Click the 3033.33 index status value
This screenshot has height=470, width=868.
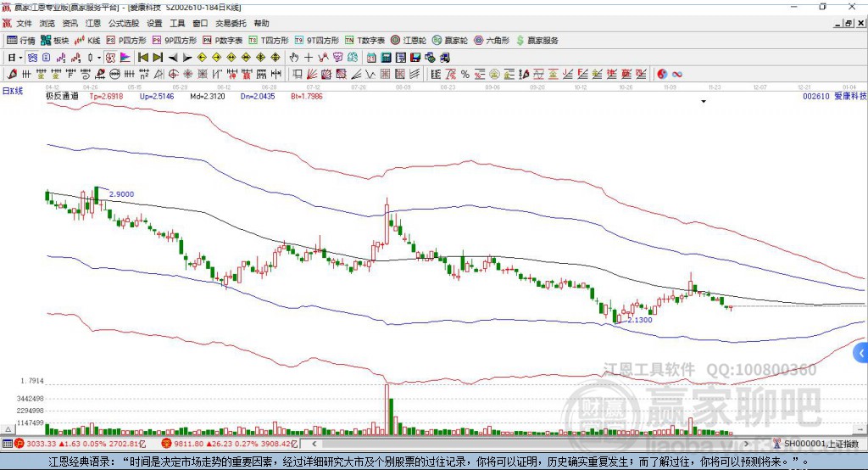click(x=41, y=444)
